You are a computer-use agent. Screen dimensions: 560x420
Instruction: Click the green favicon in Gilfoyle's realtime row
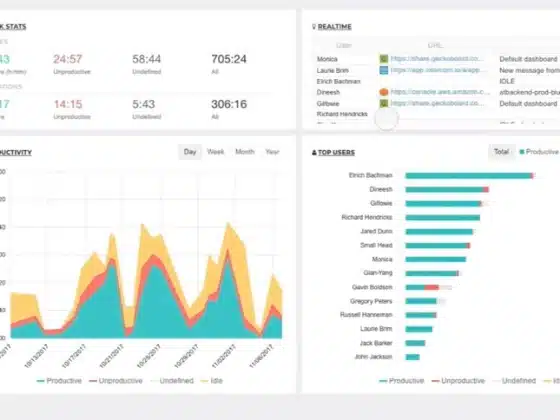(384, 104)
